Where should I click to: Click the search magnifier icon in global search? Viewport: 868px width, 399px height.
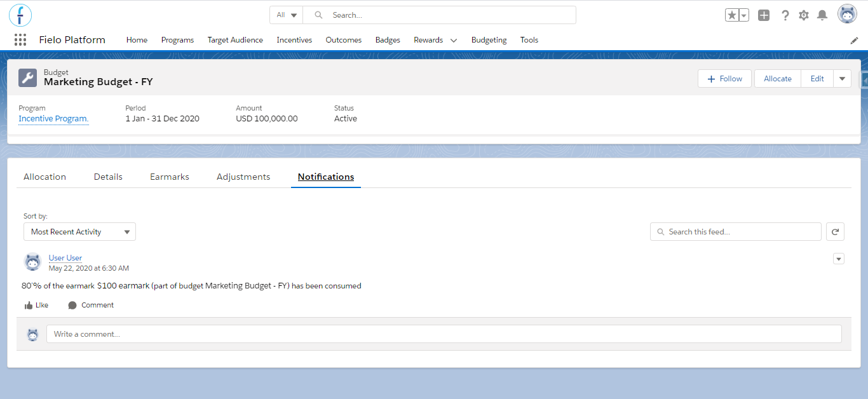click(319, 15)
